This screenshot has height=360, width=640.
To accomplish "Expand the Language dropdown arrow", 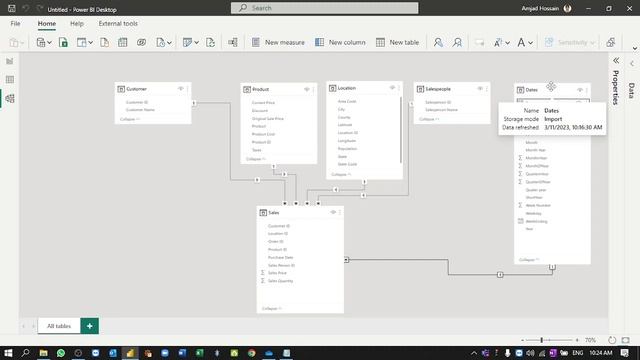I will 507,43.
